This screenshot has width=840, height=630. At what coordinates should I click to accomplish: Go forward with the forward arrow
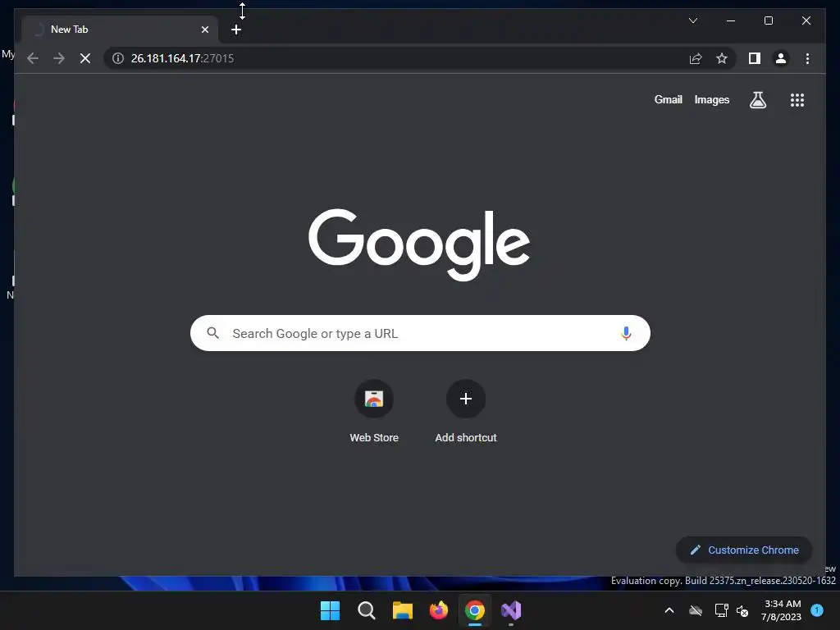pyautogui.click(x=59, y=58)
